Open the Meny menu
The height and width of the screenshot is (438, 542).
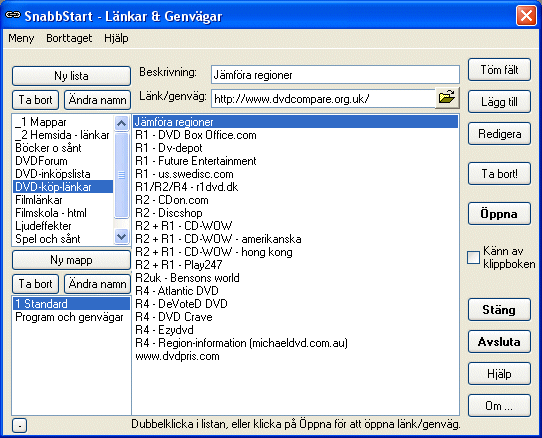(21, 38)
